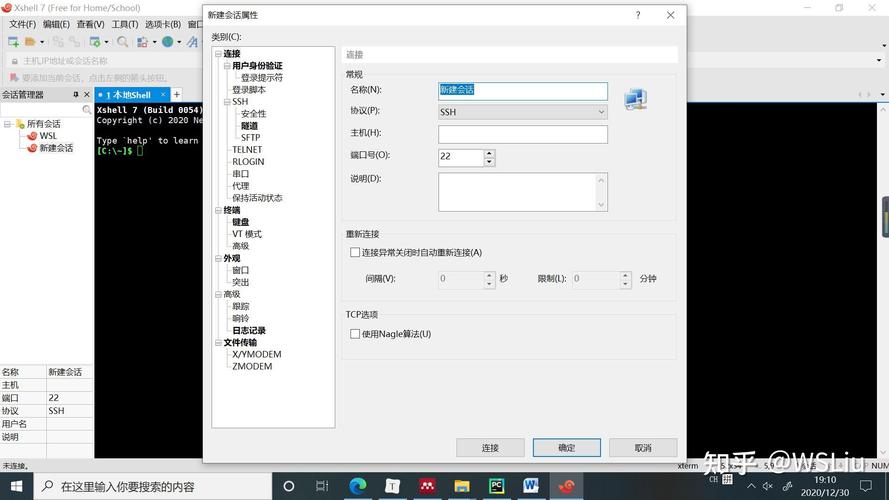Open the Cortana circle in taskbar
The width and height of the screenshot is (889, 500).
289,486
